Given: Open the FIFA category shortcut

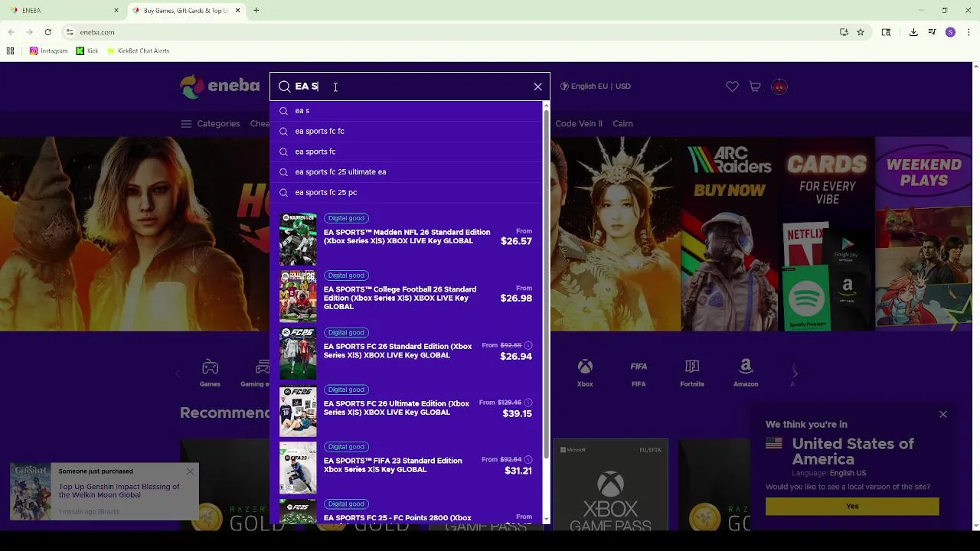Looking at the screenshot, I should (x=639, y=373).
